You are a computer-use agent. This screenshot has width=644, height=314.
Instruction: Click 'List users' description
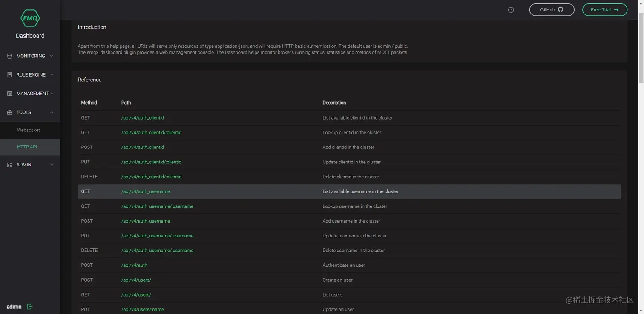tap(333, 295)
